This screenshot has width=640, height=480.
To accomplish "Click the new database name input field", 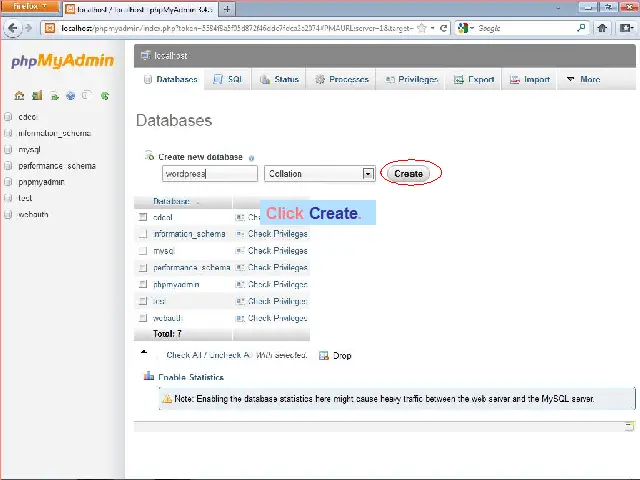I will pyautogui.click(x=210, y=174).
